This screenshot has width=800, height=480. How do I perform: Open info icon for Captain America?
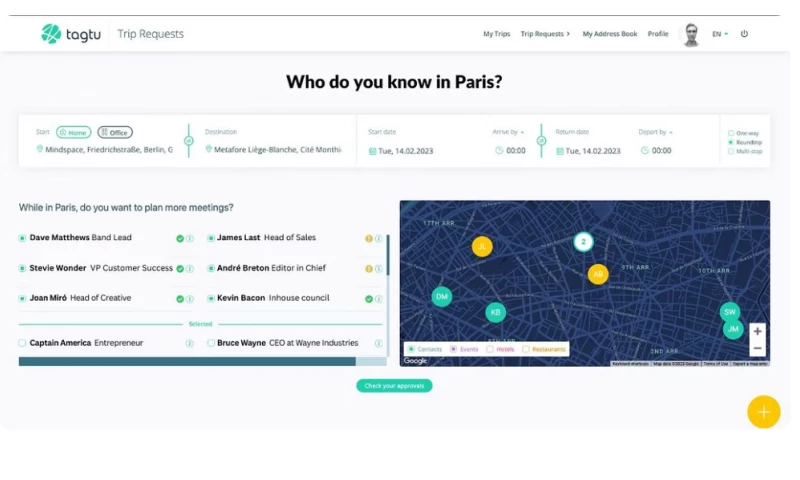click(189, 343)
